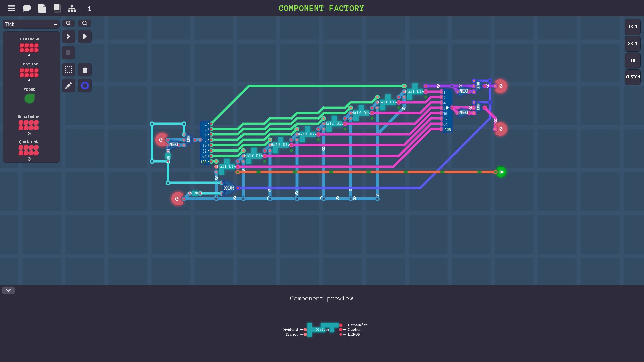The image size is (644, 362).
Task: Click the document page icon
Action: tap(42, 8)
